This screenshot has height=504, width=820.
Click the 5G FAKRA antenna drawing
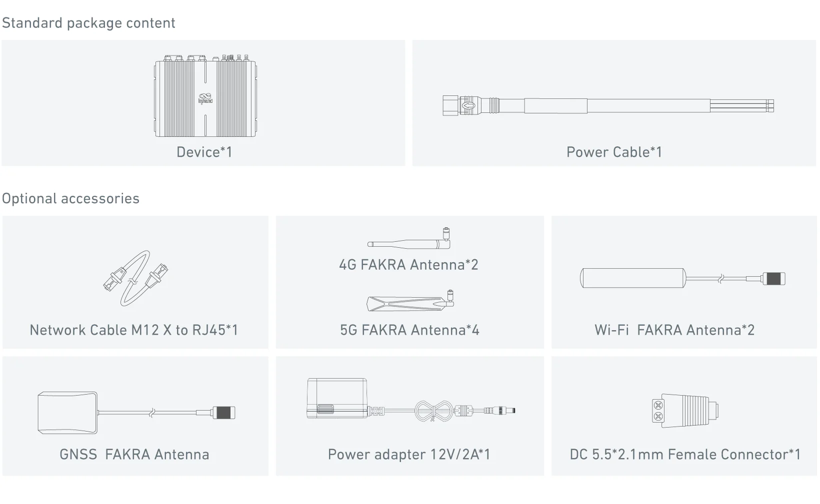pos(410,301)
